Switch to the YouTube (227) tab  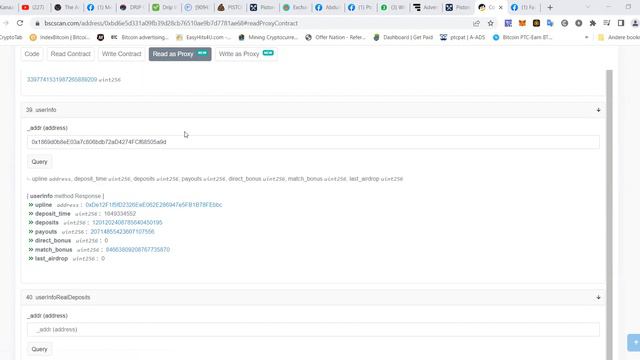(33, 7)
